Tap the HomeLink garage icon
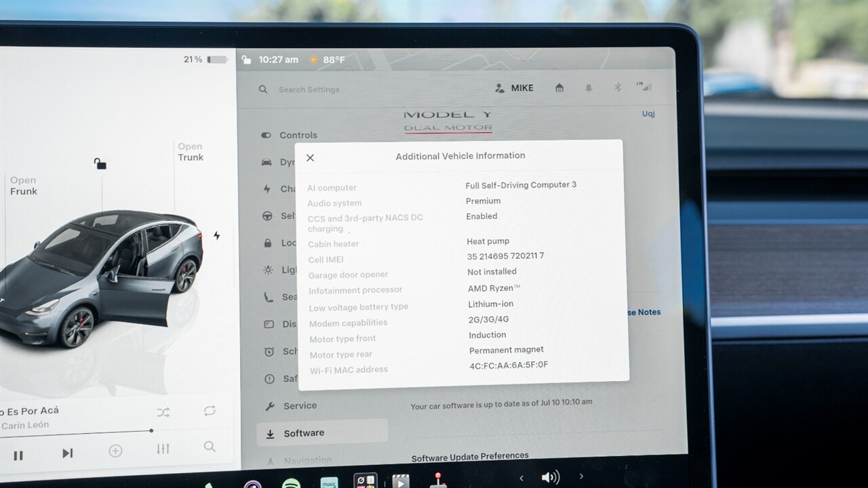 coord(559,88)
